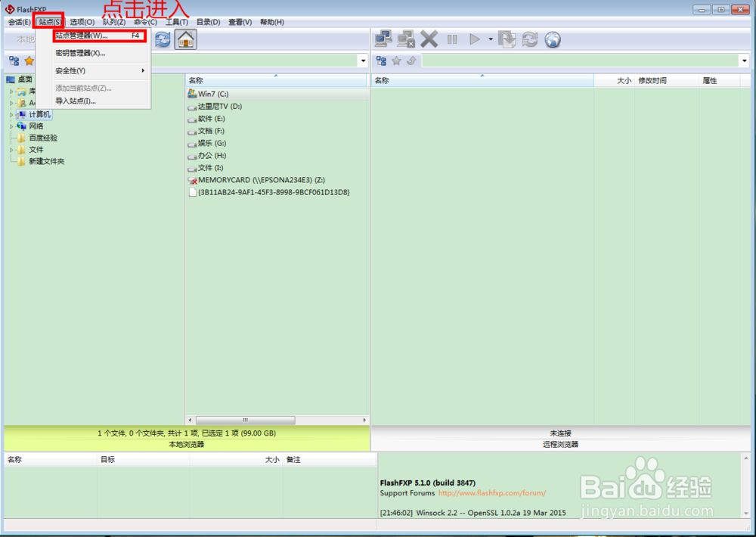The image size is (756, 537).
Task: Select the MEMORYCARD (Z:) network drive
Action: [x=262, y=180]
